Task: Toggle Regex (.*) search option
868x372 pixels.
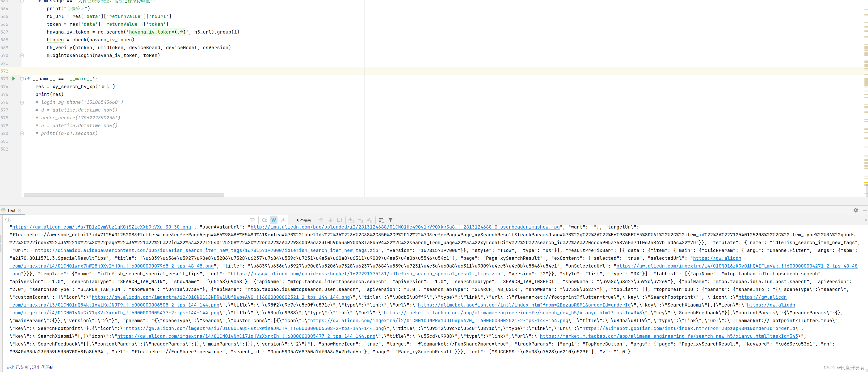Action: click(x=283, y=220)
